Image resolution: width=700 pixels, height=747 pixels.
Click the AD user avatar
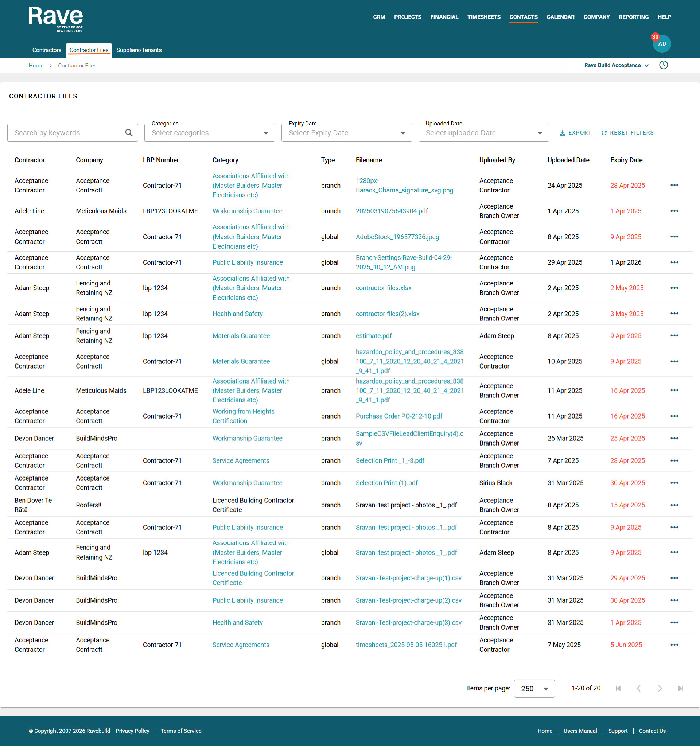click(x=662, y=44)
